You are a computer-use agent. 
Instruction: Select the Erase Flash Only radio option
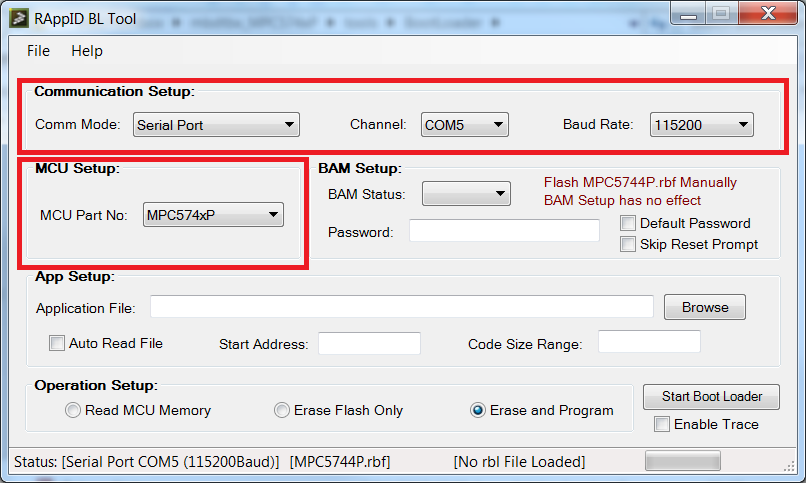[x=282, y=410]
